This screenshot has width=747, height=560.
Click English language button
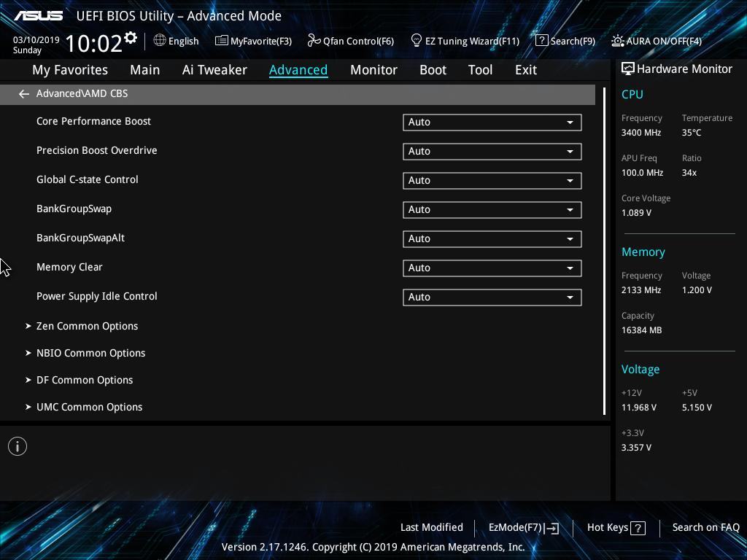tap(183, 42)
